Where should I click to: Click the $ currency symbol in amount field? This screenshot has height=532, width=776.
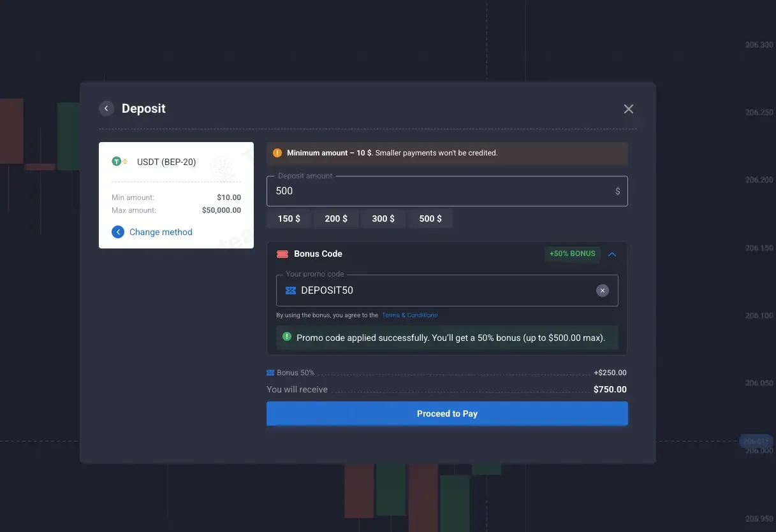click(x=617, y=191)
